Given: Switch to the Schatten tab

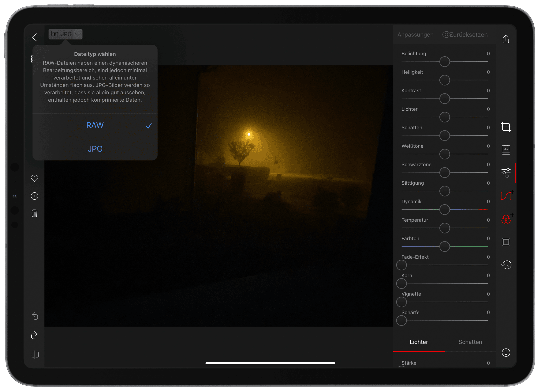Looking at the screenshot, I should click(470, 342).
